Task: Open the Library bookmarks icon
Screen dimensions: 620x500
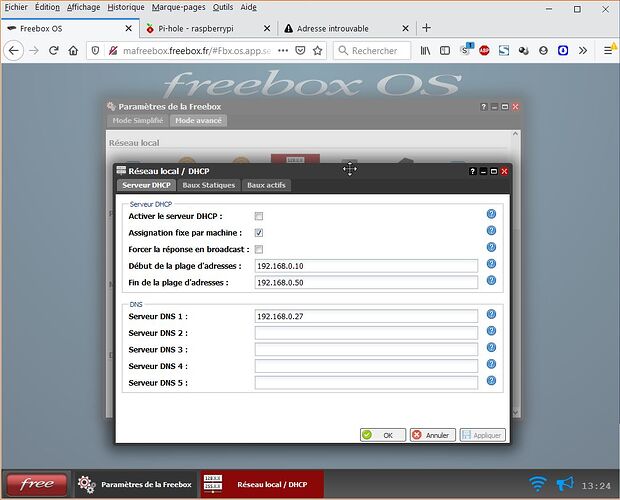Action: [x=425, y=51]
